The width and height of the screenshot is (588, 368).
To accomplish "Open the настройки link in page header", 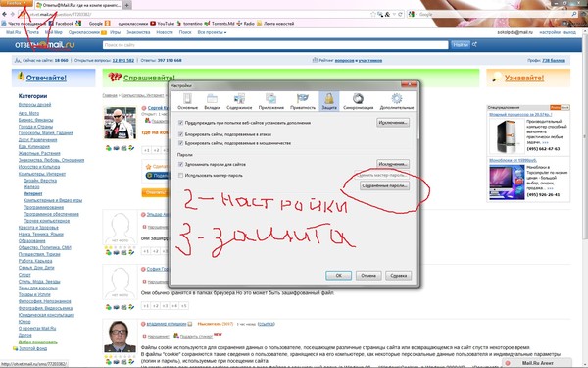I will pyautogui.click(x=550, y=32).
